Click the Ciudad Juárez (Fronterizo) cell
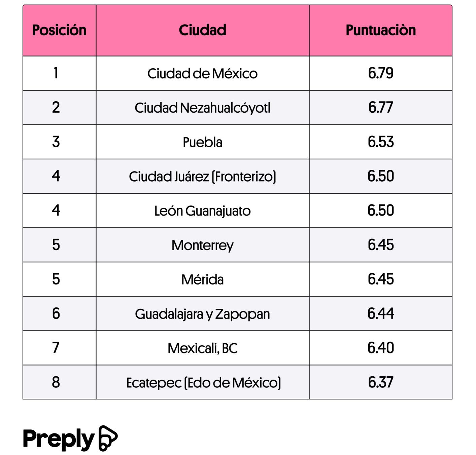 [x=203, y=176]
